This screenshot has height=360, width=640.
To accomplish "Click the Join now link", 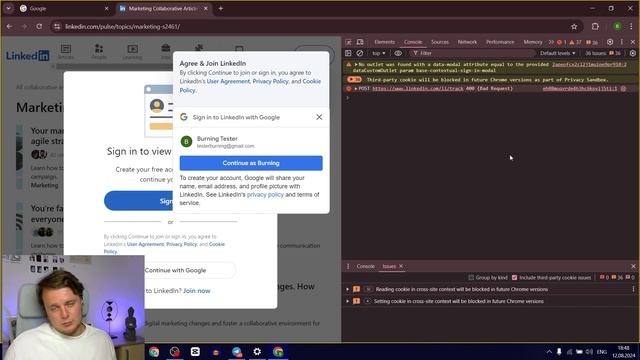I will (x=197, y=291).
